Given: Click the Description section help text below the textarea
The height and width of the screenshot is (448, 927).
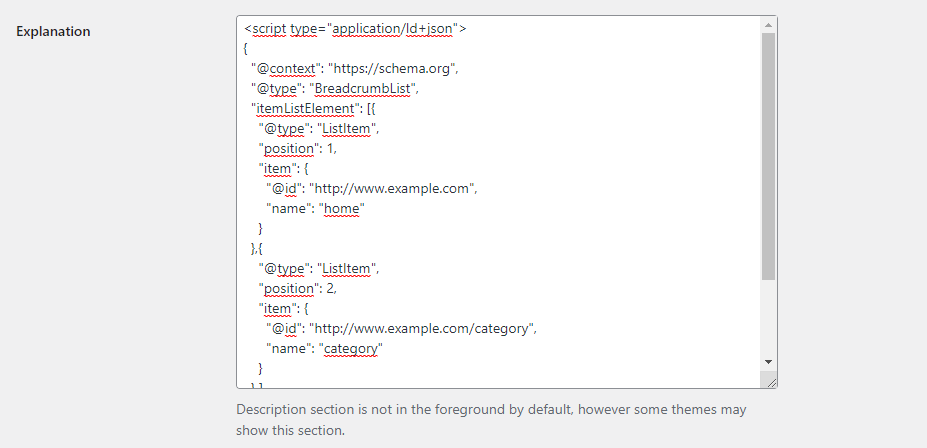Looking at the screenshot, I should tap(491, 420).
